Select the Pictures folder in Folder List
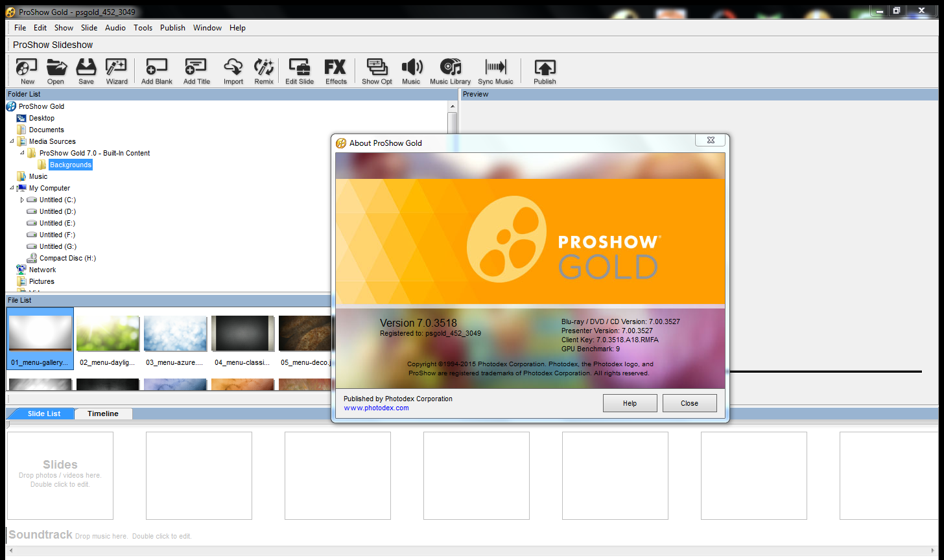The width and height of the screenshot is (944, 560). (x=41, y=281)
